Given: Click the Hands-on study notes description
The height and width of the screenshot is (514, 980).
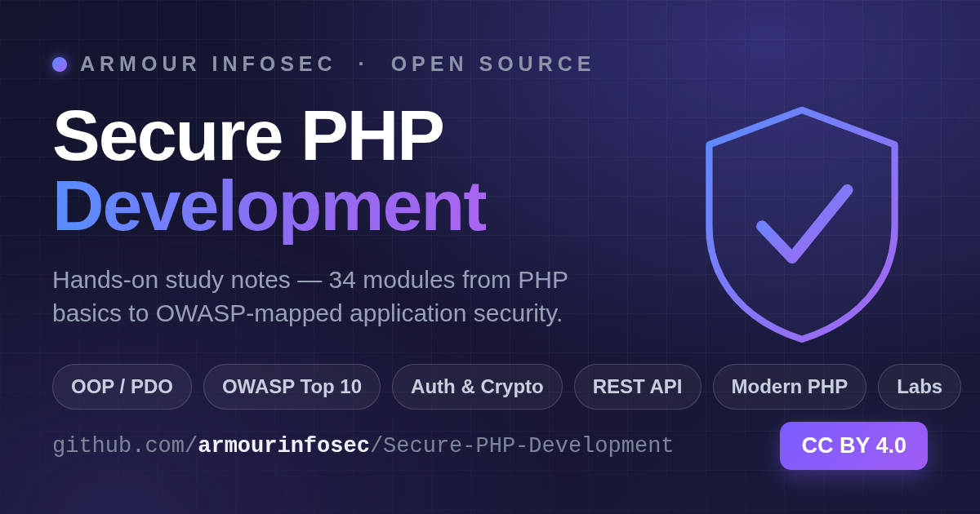Looking at the screenshot, I should click(x=310, y=296).
